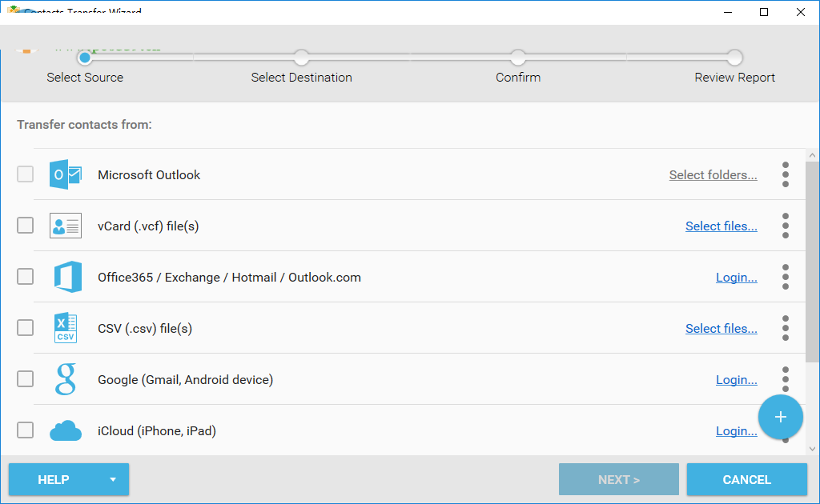Click Select files link for vCard
820x504 pixels.
click(x=721, y=226)
